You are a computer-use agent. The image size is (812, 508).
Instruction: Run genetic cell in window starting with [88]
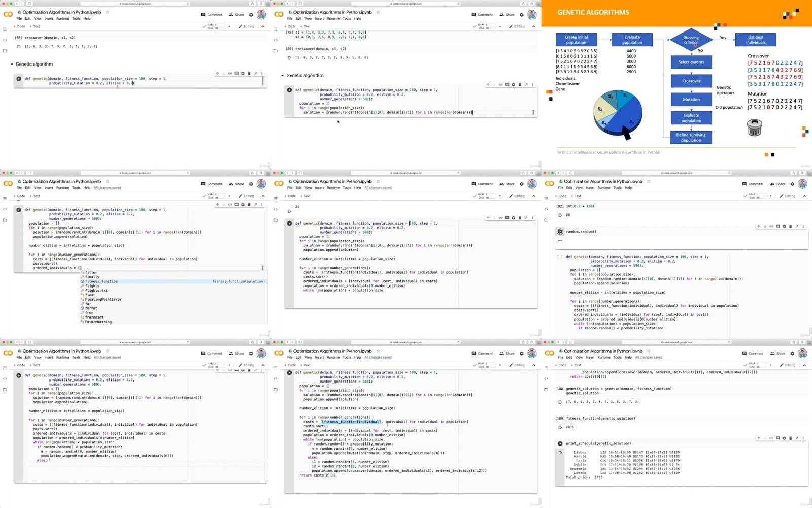click(19, 79)
